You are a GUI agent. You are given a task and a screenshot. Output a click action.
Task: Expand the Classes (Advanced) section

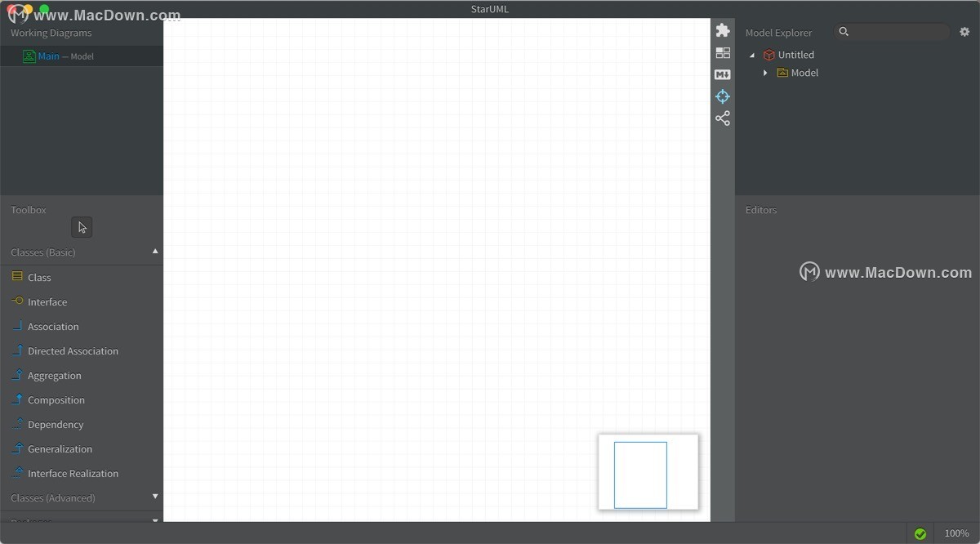click(155, 497)
